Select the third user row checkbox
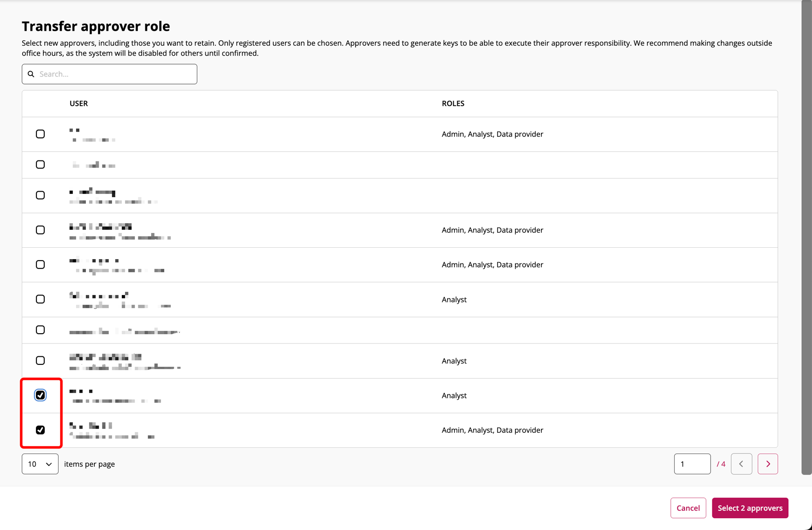 (41, 195)
